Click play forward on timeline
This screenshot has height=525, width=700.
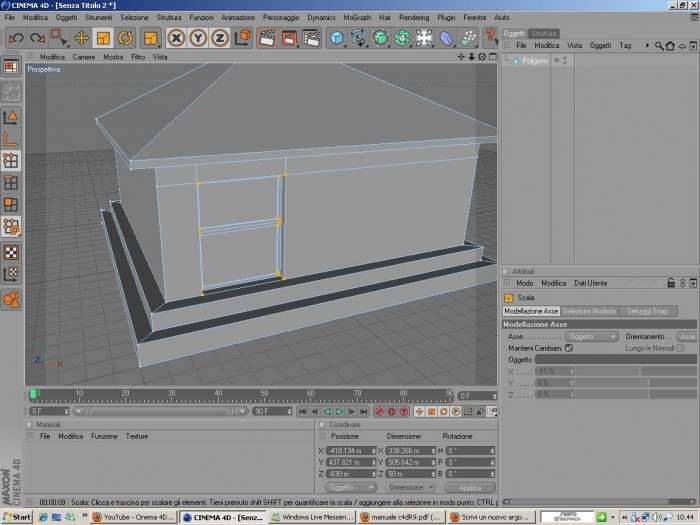click(x=339, y=412)
